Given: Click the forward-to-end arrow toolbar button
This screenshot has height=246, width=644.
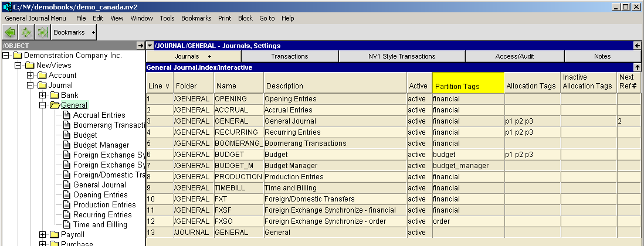Looking at the screenshot, I should point(42,32).
